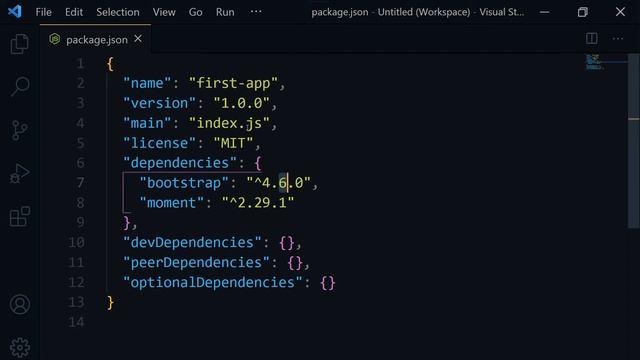Click the opening brace on line 1
Screen dimensions: 640x360
tap(110, 64)
